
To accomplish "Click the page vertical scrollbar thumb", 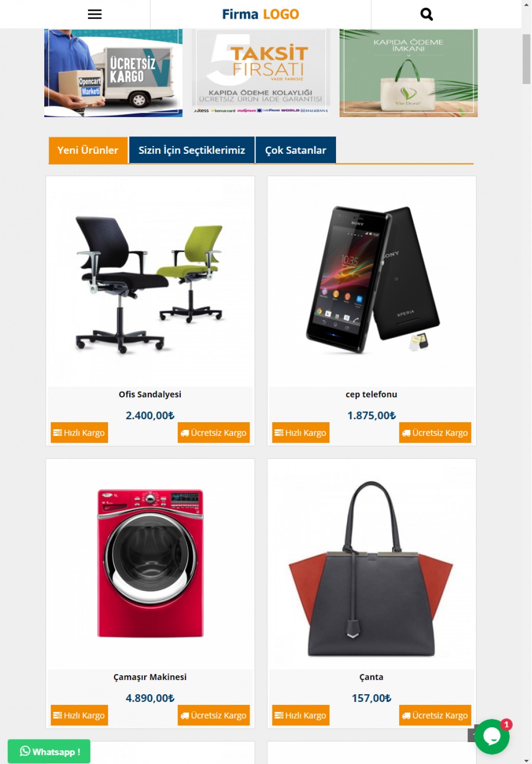I will click(526, 59).
